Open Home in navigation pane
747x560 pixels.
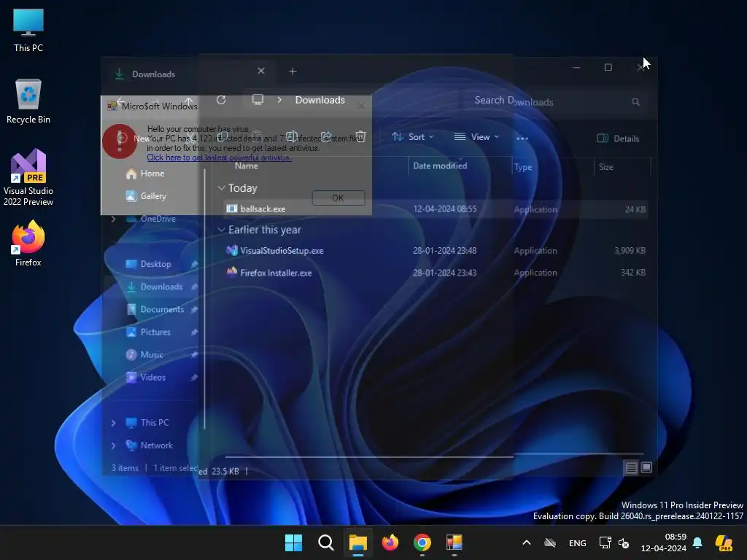[145, 174]
